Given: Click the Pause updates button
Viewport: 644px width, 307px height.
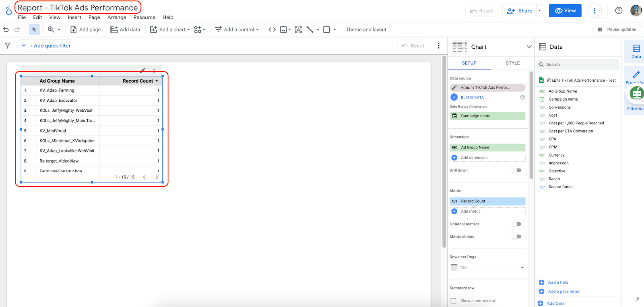Looking at the screenshot, I should pyautogui.click(x=617, y=29).
